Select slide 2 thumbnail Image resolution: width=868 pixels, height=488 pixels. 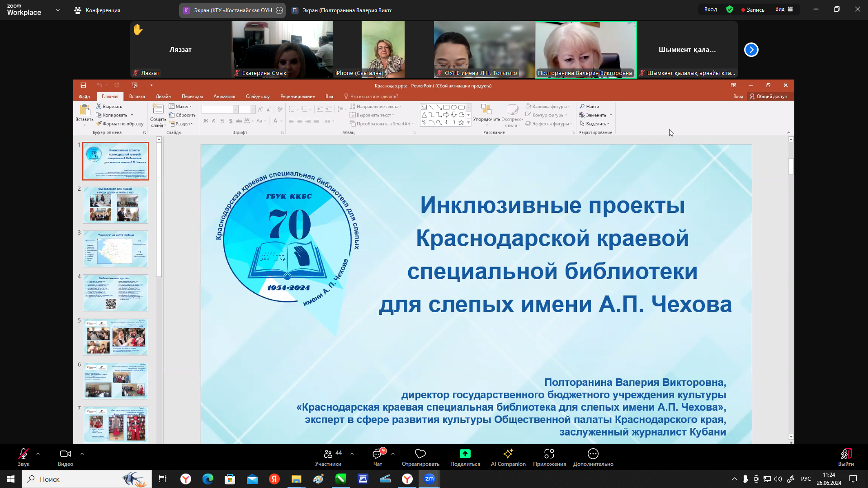[116, 205]
